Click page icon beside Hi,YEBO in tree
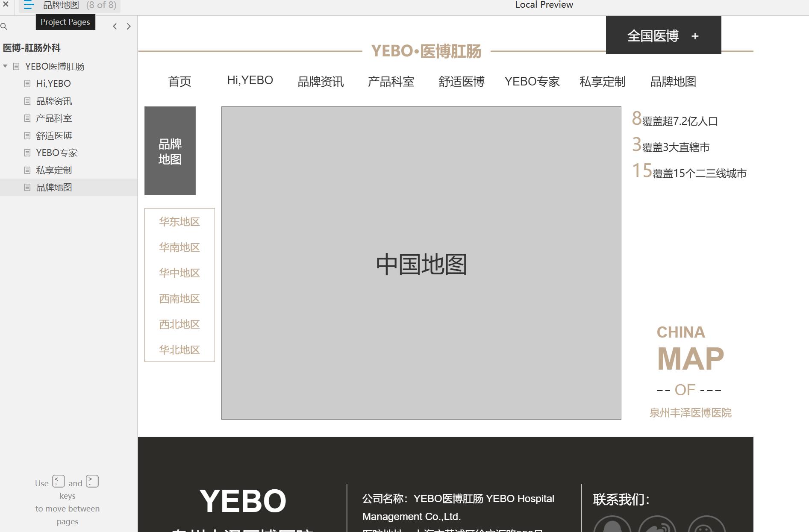The image size is (809, 532). pyautogui.click(x=27, y=84)
